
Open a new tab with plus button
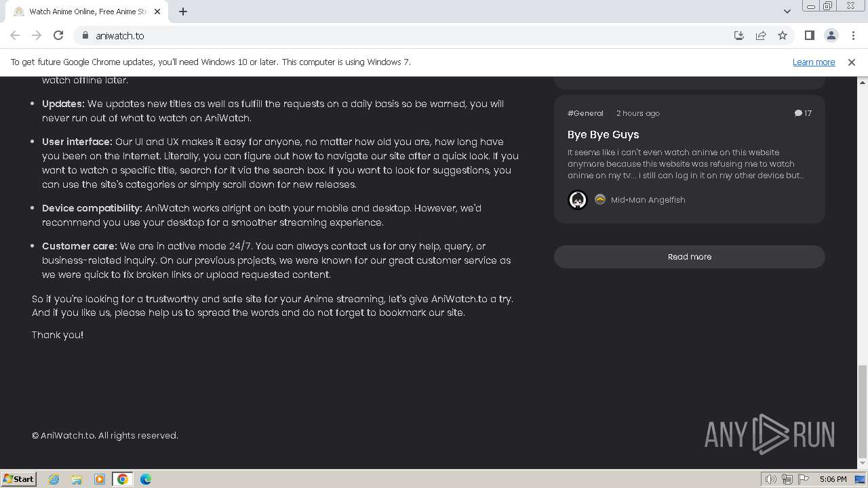point(183,12)
